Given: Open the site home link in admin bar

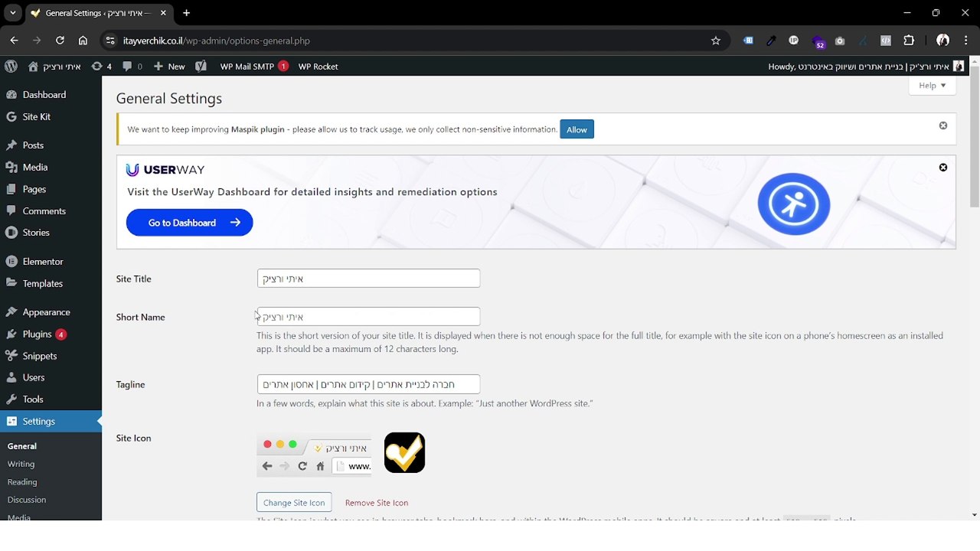Looking at the screenshot, I should pyautogui.click(x=54, y=67).
